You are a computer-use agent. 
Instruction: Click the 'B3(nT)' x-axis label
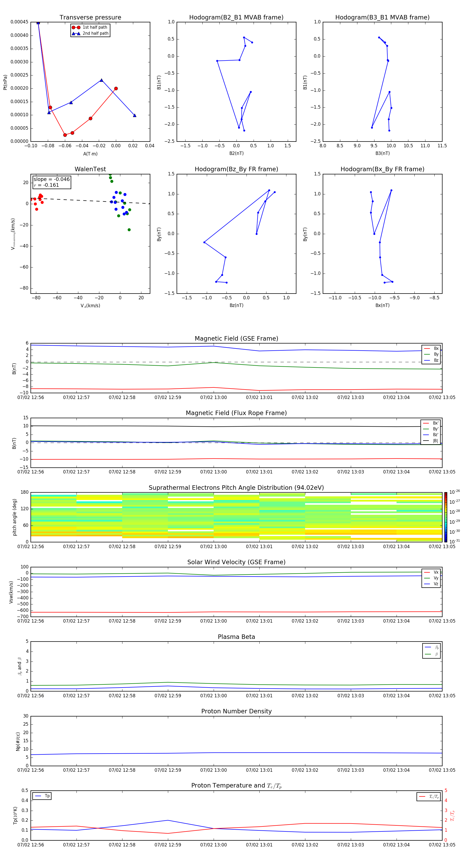point(382,153)
